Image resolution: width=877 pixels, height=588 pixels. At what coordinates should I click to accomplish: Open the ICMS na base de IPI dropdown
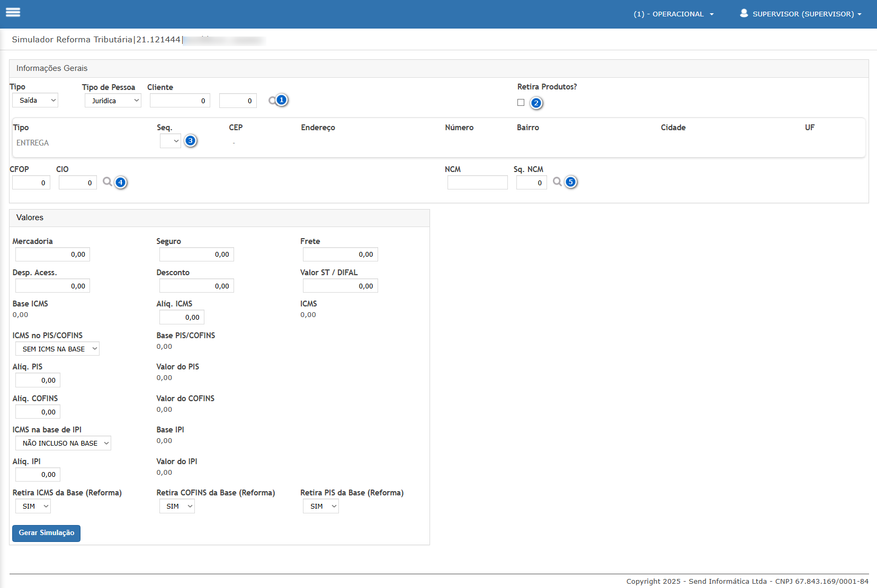(x=63, y=443)
